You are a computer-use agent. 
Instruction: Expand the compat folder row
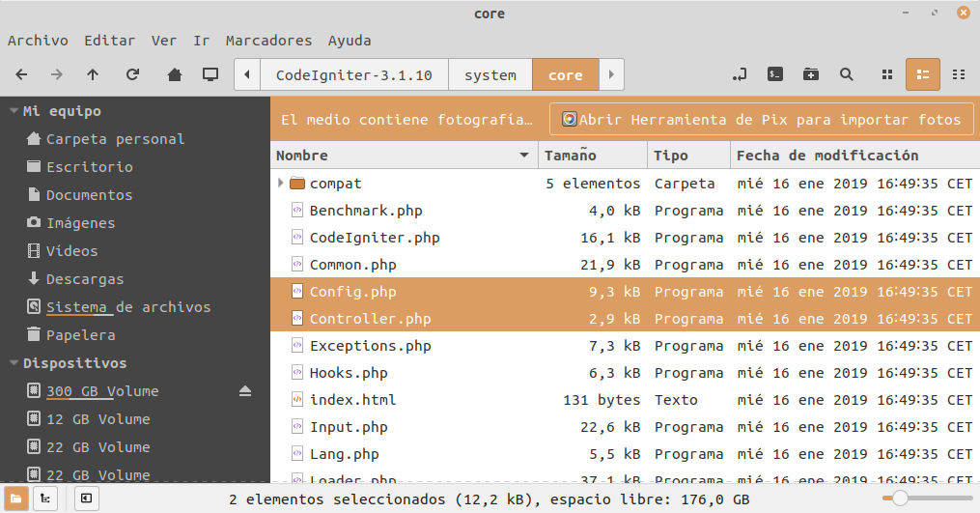[x=281, y=183]
